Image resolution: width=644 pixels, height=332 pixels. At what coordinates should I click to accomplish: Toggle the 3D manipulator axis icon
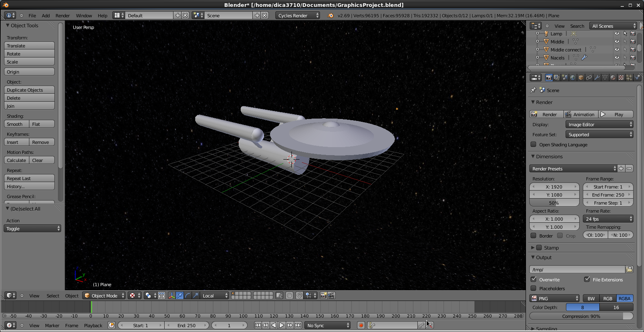171,295
